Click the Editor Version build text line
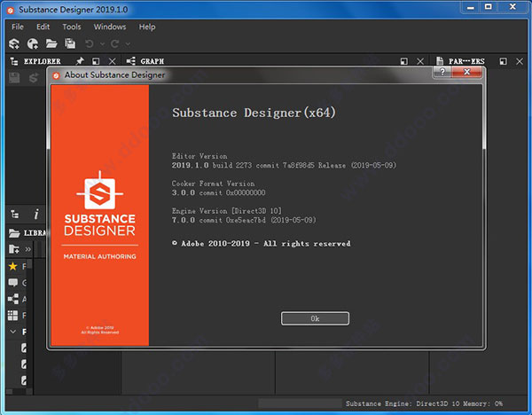 (284, 165)
